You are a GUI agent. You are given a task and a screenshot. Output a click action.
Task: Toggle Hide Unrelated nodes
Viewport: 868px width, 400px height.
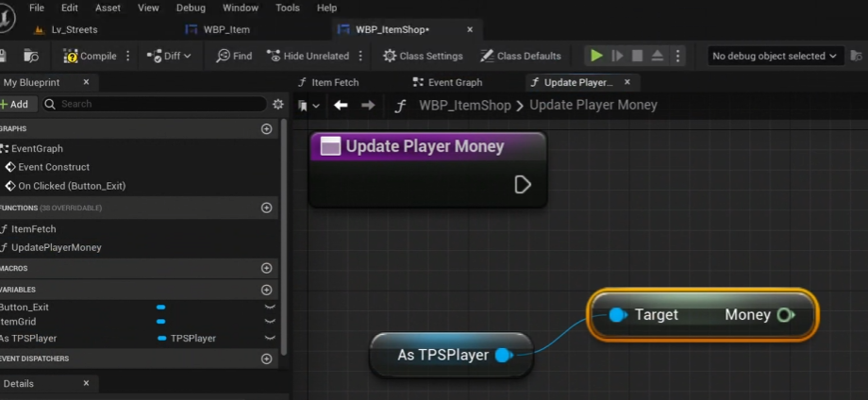click(x=308, y=56)
